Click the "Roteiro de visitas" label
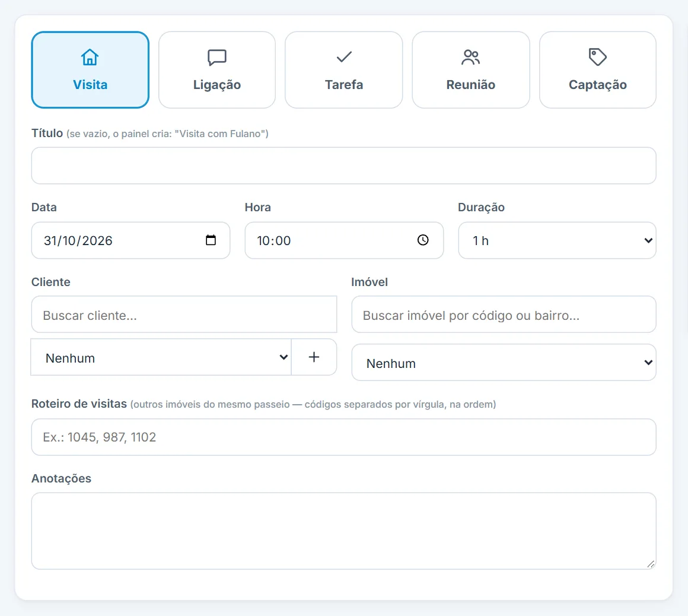 [x=79, y=404]
